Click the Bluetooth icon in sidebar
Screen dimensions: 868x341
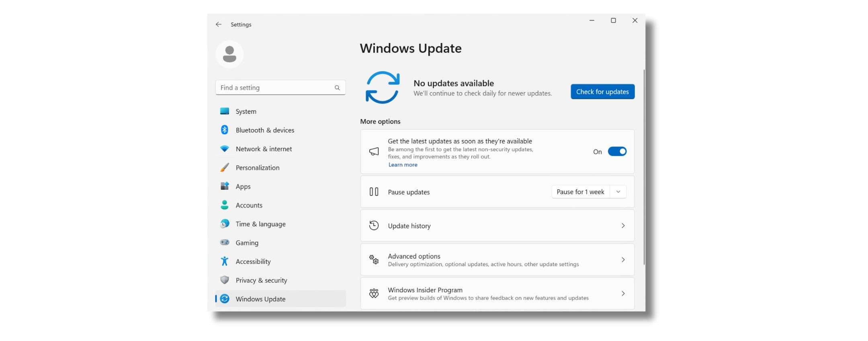225,130
